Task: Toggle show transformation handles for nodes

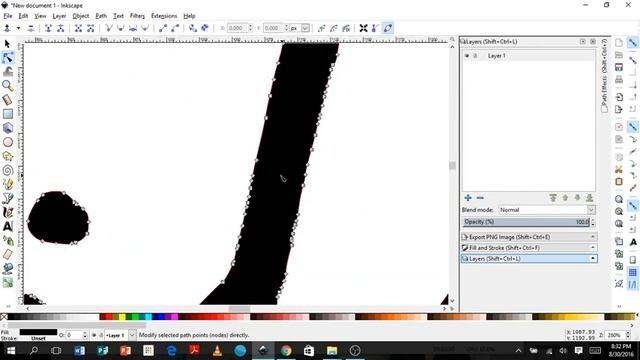Action: point(363,28)
